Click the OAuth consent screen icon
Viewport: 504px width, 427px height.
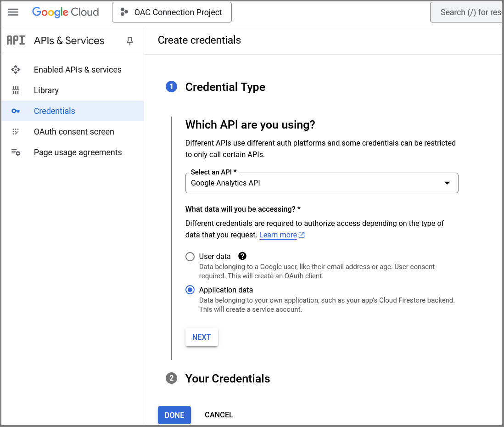coord(15,131)
